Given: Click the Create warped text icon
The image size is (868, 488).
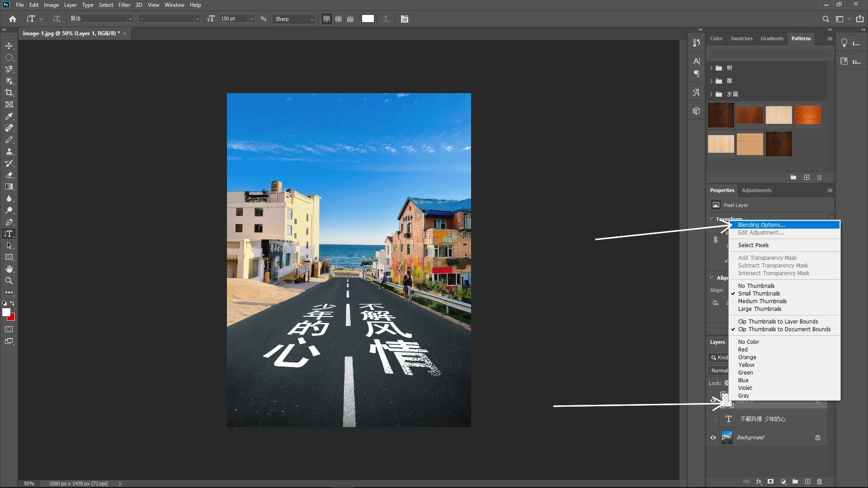Looking at the screenshot, I should pyautogui.click(x=386, y=19).
